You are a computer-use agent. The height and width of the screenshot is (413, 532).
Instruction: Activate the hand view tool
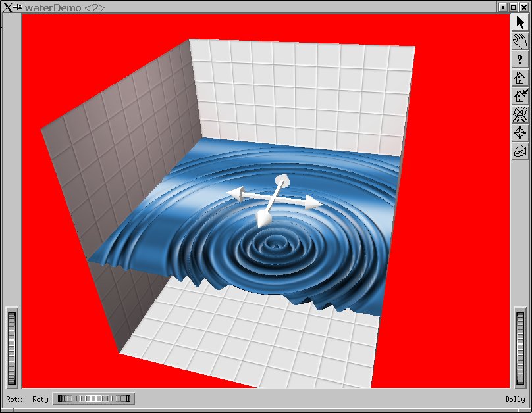tap(519, 41)
